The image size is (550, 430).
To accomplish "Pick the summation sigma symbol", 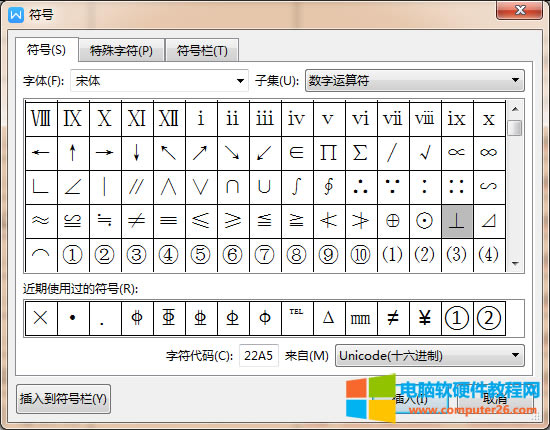I will pyautogui.click(x=361, y=153).
